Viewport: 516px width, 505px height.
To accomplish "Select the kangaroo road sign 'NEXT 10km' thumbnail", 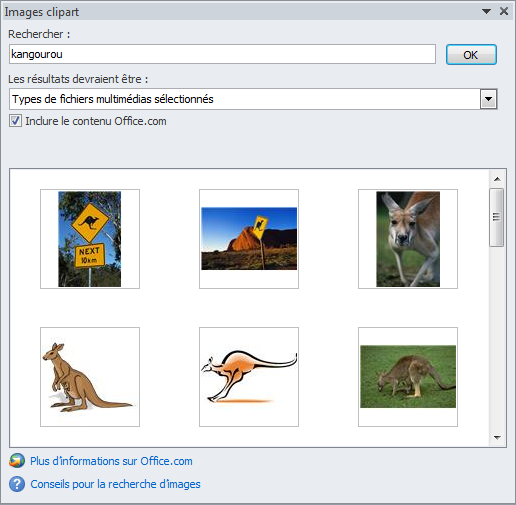I will tap(90, 239).
